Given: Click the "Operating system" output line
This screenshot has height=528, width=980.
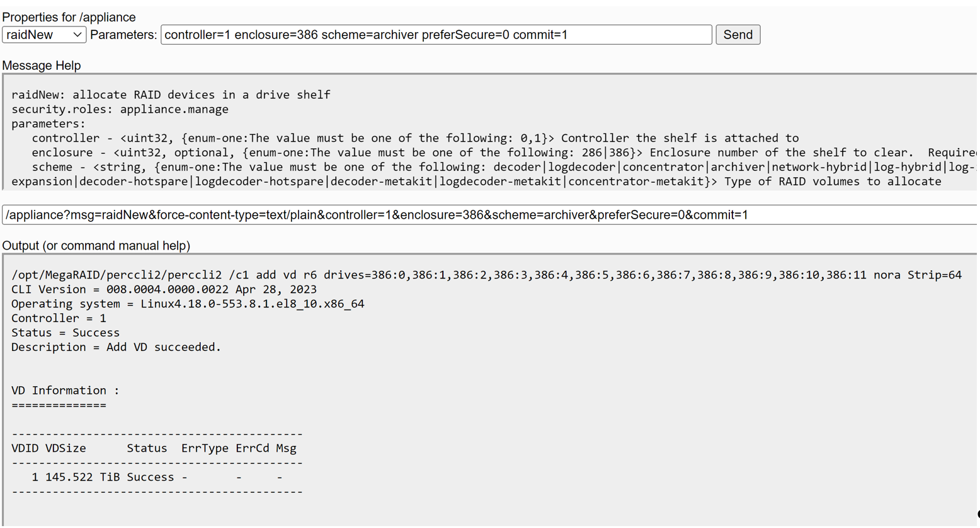Looking at the screenshot, I should 188,304.
